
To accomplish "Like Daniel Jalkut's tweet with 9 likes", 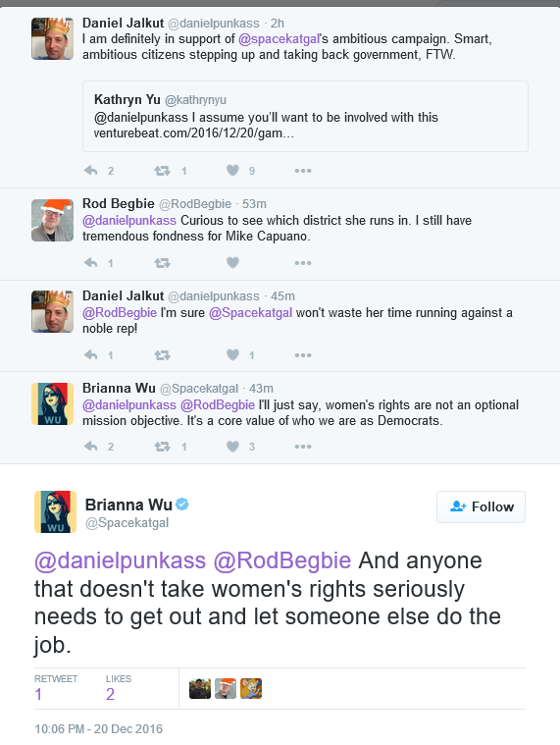I will [x=232, y=170].
